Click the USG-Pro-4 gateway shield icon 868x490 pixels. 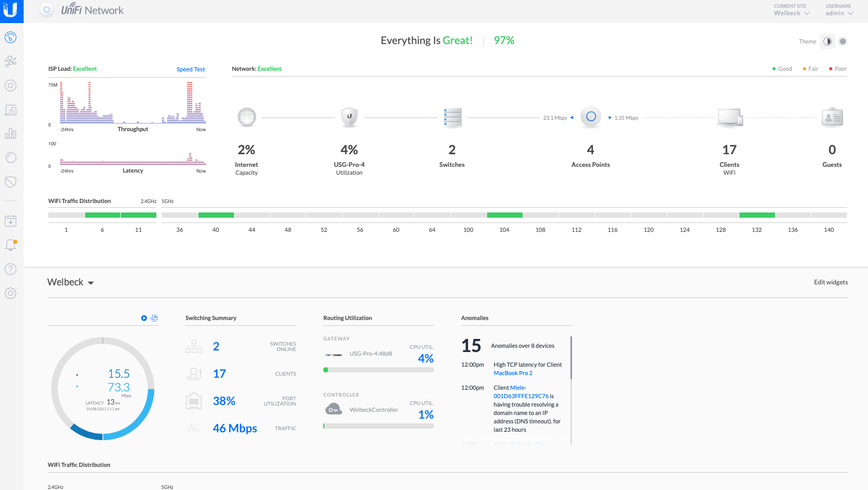[350, 117]
